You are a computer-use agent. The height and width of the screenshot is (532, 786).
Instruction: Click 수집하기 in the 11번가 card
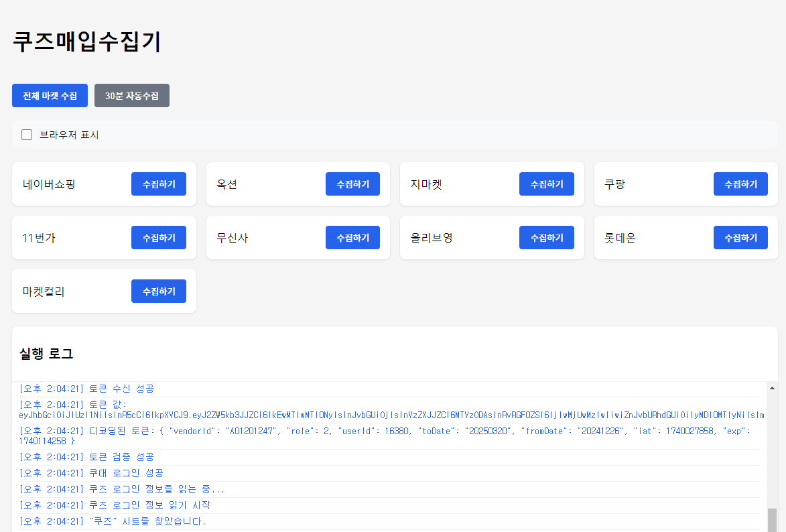coord(159,238)
